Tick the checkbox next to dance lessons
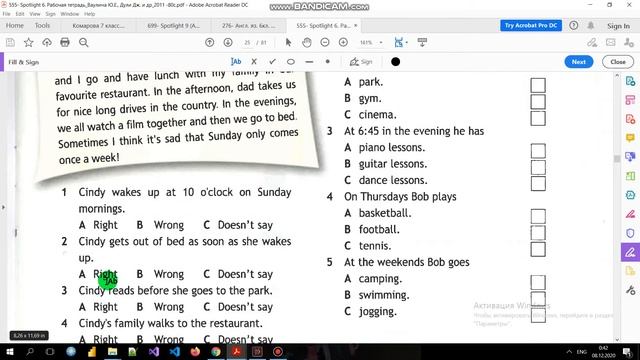The width and height of the screenshot is (640, 360). (x=538, y=184)
